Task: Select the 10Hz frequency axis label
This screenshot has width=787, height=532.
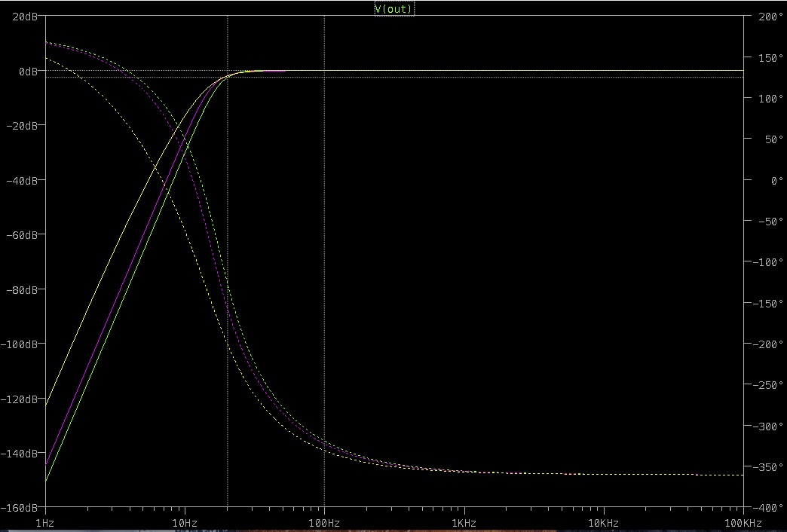Action: pyautogui.click(x=185, y=524)
